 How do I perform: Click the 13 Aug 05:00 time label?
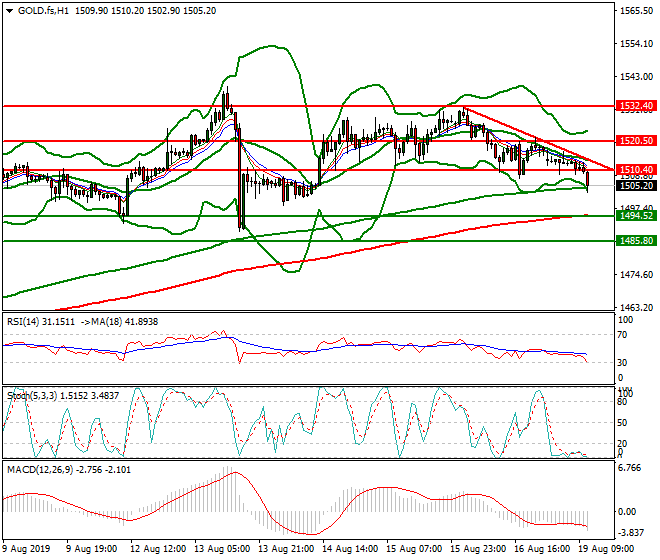tap(222, 549)
